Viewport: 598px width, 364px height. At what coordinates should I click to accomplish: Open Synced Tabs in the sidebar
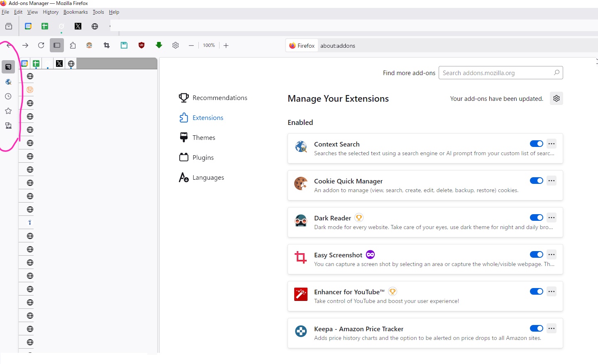(8, 126)
